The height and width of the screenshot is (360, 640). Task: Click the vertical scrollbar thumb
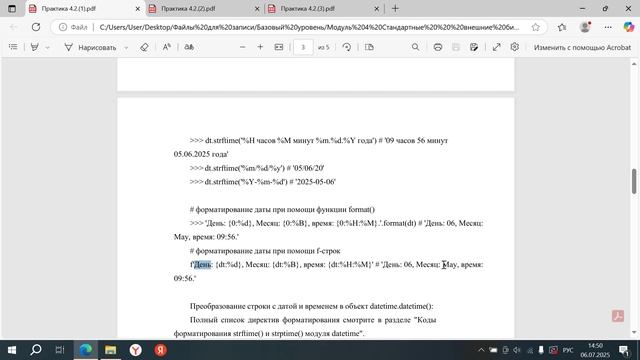[634, 181]
